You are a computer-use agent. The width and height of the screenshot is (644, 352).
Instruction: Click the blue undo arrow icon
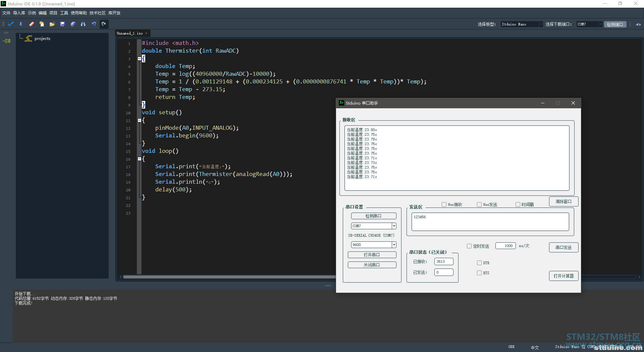pyautogui.click(x=94, y=24)
